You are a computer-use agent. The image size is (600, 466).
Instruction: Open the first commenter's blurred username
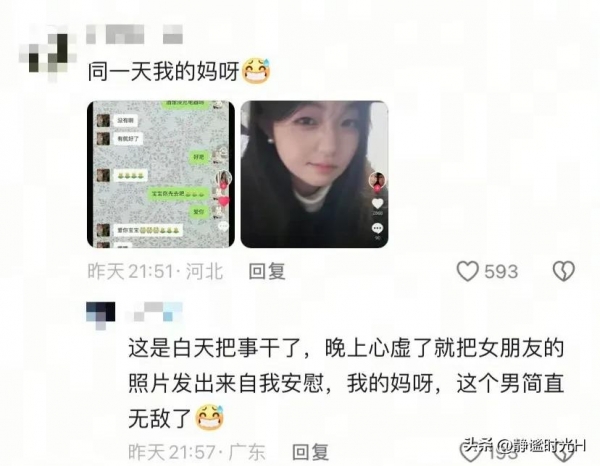pos(134,34)
